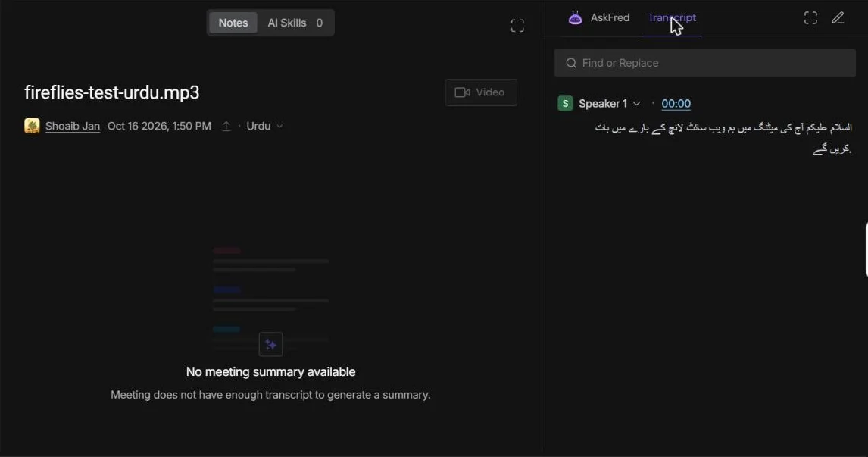Expand the notes panel to fullscreen
Image resolution: width=868 pixels, height=457 pixels.
517,26
